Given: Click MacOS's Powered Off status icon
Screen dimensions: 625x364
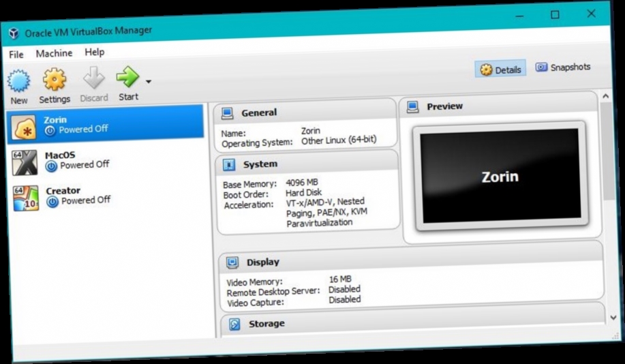Looking at the screenshot, I should 51,166.
